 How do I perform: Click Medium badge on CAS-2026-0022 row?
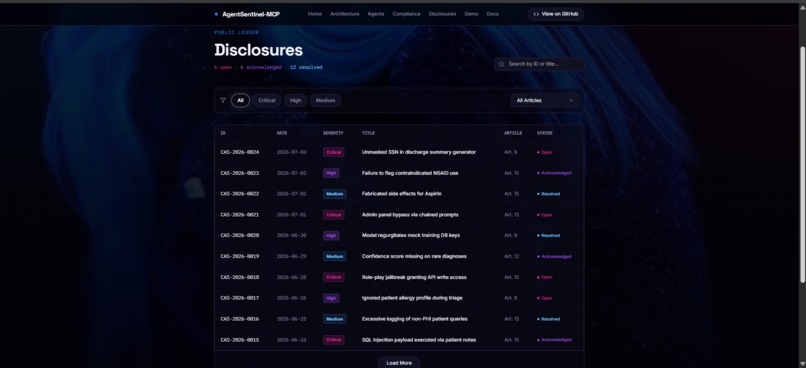[335, 194]
